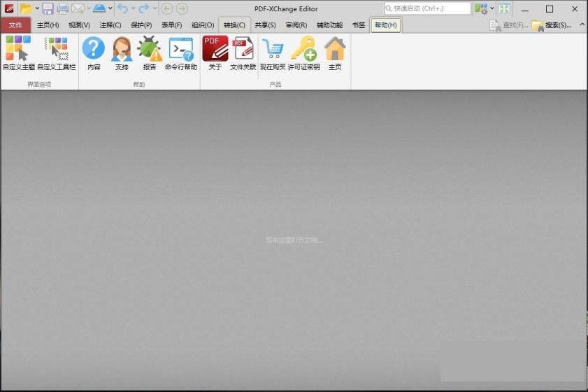Open the undo history dropdown arrow

tap(133, 8)
